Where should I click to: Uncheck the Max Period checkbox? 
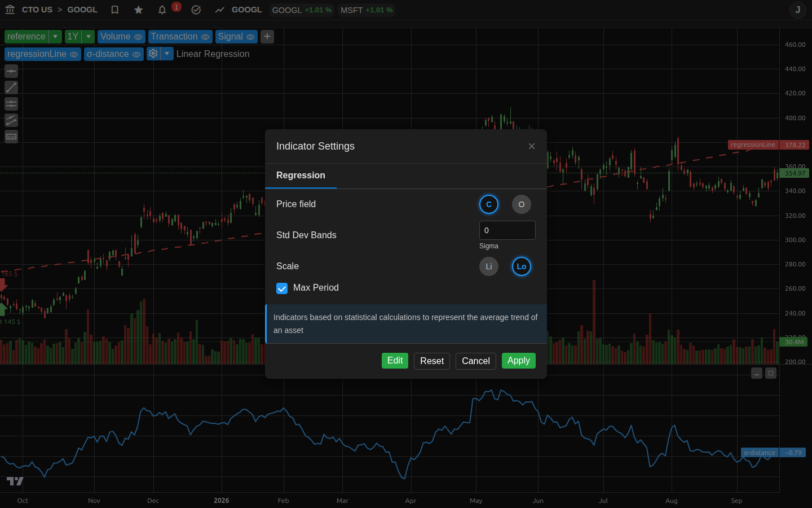(282, 288)
